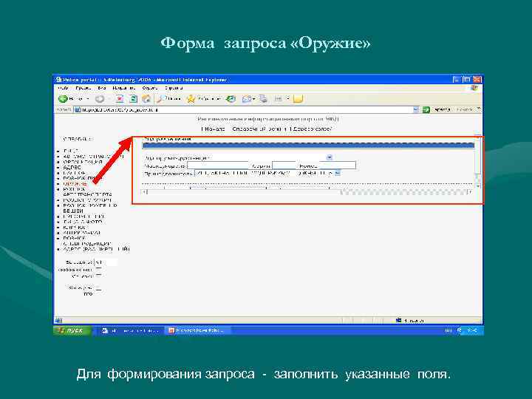Click the Номер input field
The width and height of the screenshot is (532, 399).
click(x=337, y=166)
